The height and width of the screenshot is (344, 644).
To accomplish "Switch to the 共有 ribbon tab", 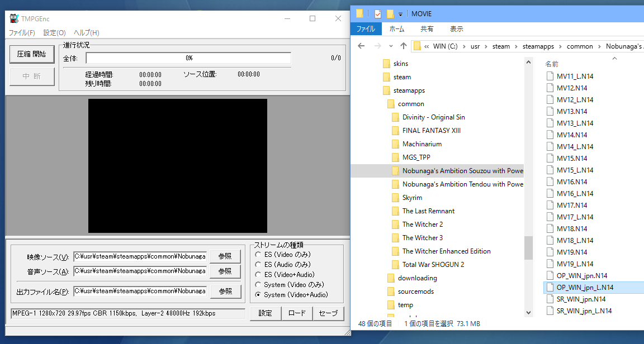I will tap(427, 29).
